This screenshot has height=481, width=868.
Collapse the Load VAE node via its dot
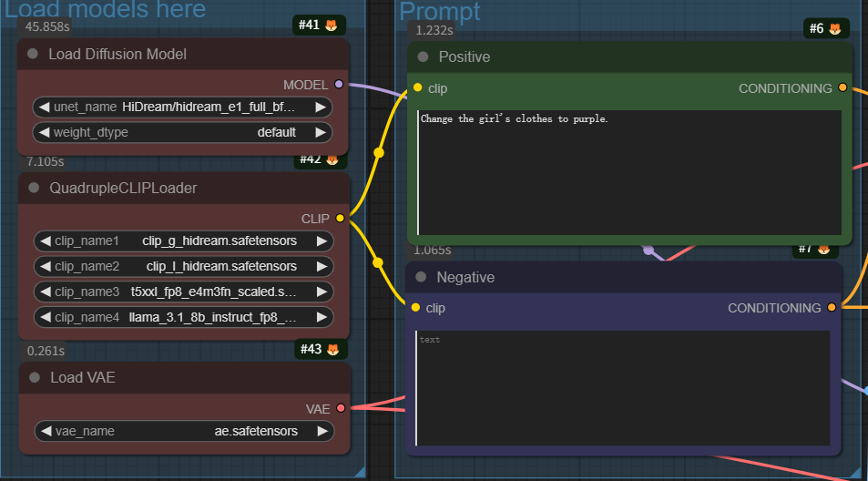[x=35, y=377]
